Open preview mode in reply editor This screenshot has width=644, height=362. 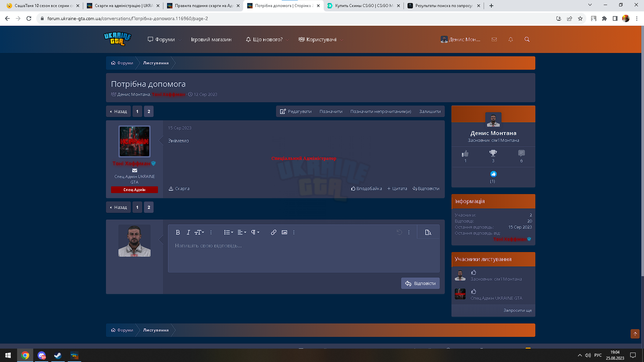pyautogui.click(x=428, y=232)
